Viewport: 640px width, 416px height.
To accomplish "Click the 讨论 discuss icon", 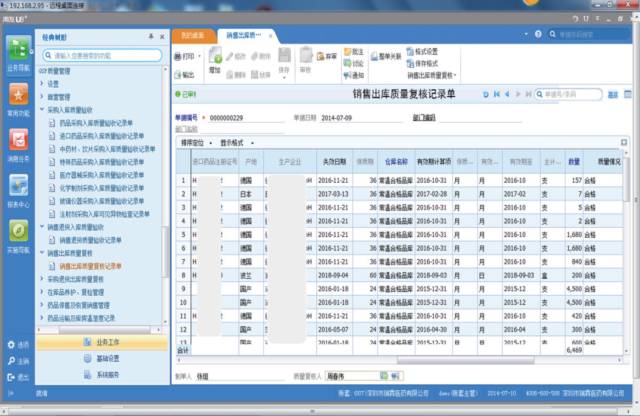I will click(x=348, y=63).
